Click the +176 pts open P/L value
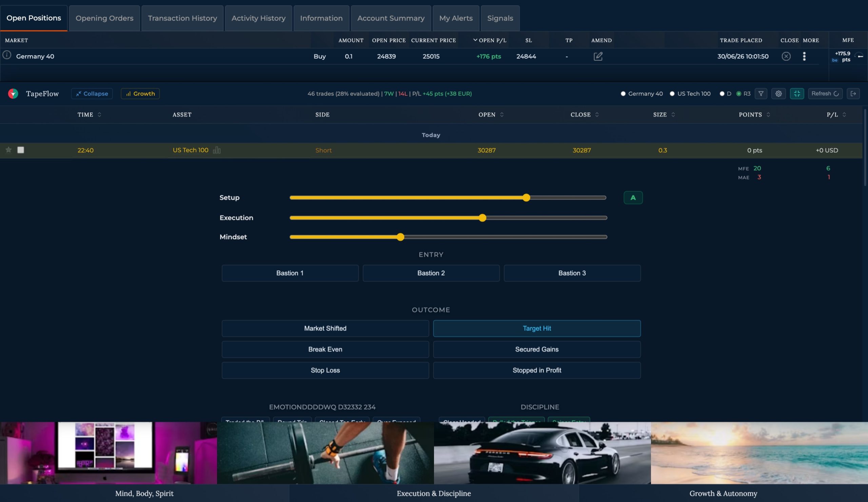868x502 pixels. tap(489, 56)
